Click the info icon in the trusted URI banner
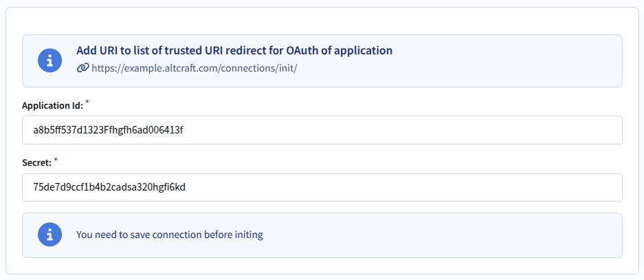 tap(48, 61)
